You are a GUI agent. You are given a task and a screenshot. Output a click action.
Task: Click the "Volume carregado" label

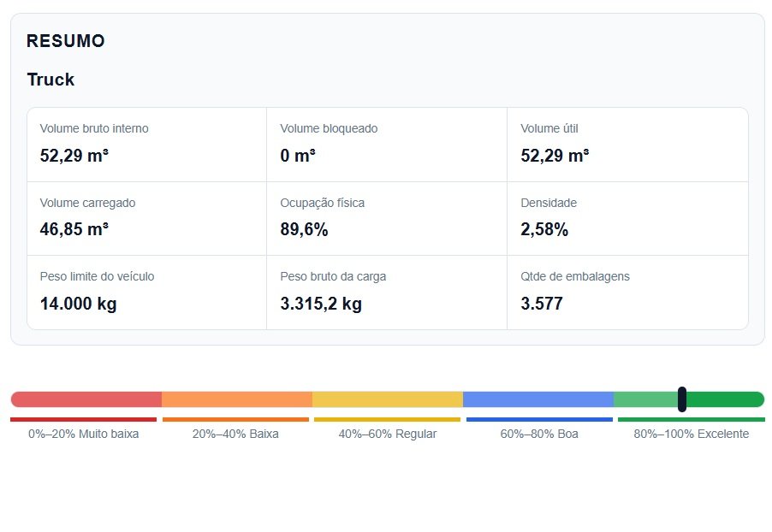[87, 203]
